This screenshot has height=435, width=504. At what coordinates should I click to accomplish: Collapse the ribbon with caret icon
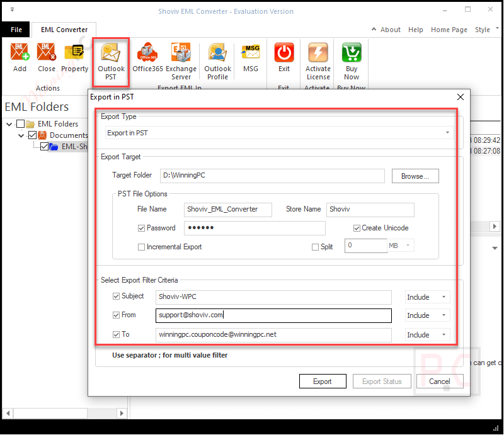point(374,29)
